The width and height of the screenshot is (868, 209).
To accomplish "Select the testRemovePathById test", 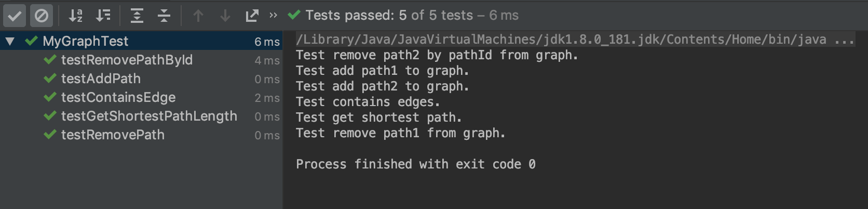I will click(127, 60).
